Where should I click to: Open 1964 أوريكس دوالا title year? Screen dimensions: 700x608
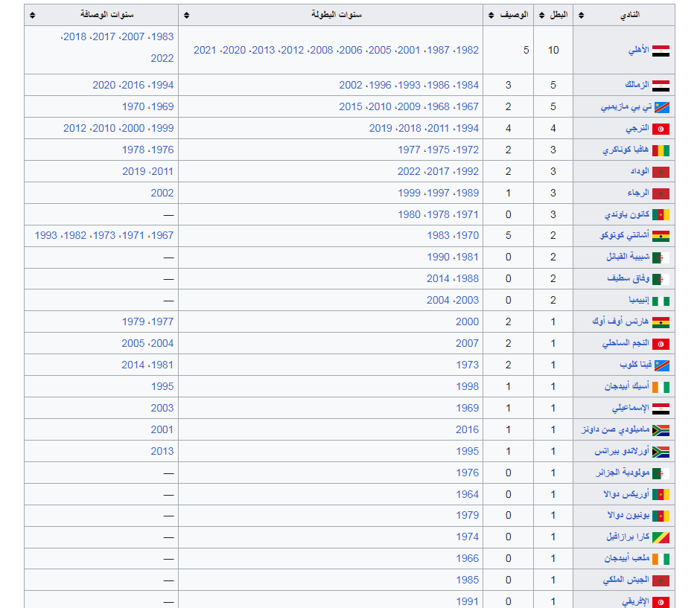468,494
